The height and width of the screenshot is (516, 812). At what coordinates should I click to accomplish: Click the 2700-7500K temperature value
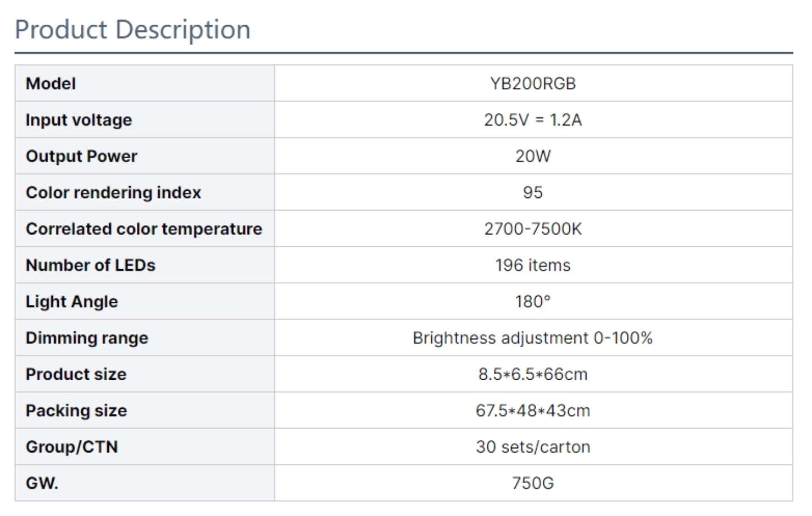coord(533,229)
